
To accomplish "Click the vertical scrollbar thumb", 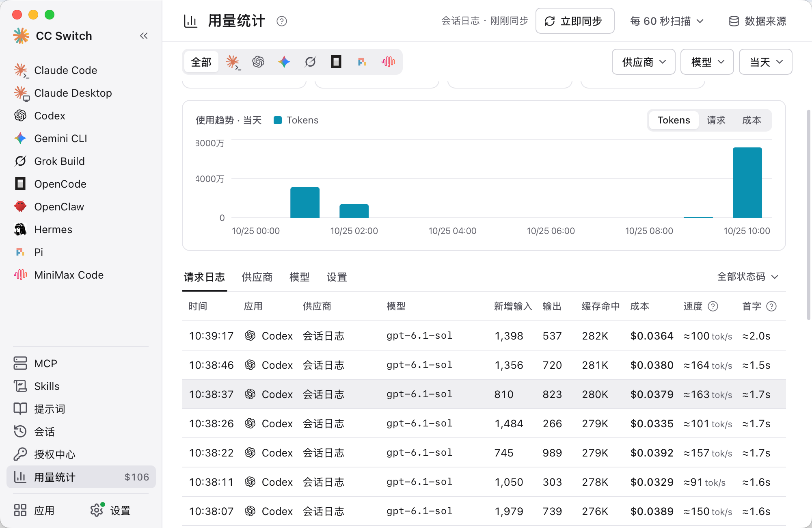I will pyautogui.click(x=809, y=214).
